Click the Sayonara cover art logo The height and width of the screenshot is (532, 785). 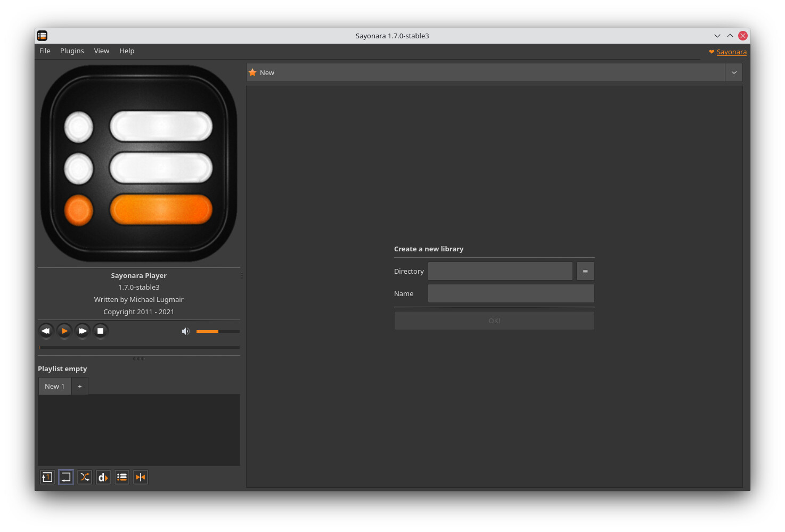139,163
